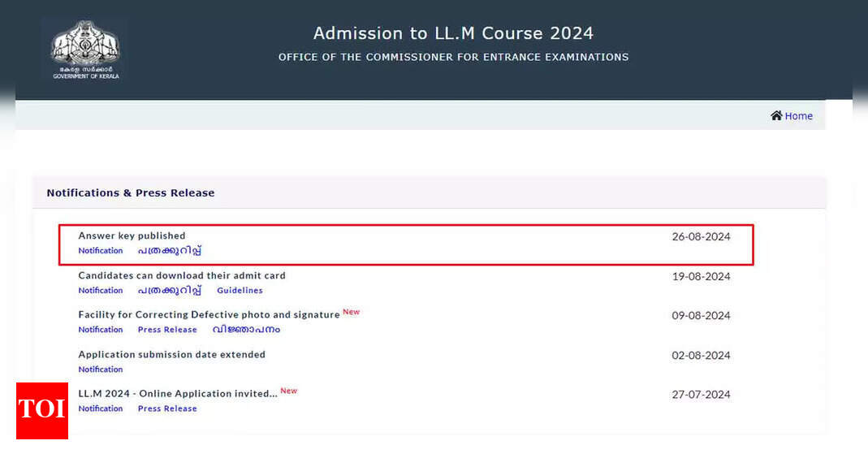
Task: Open Press Release under LL.M 2024 Online Application
Action: tap(167, 409)
